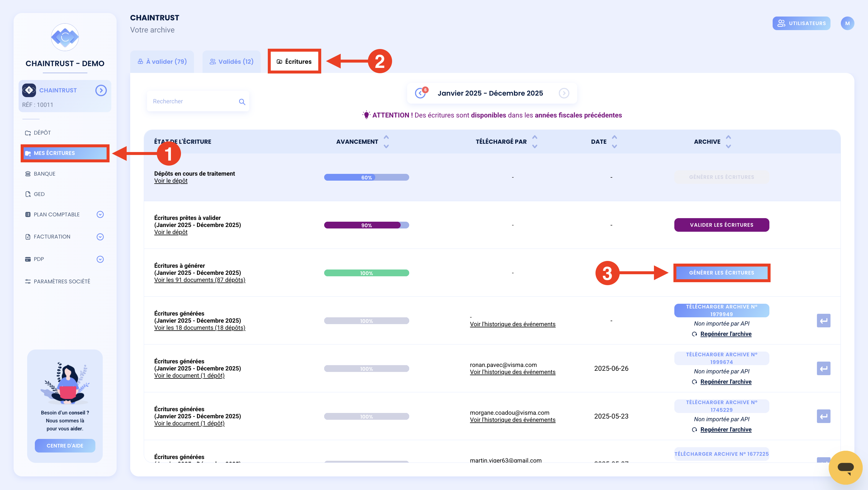Click ronan.pavec@visma.com email
The width and height of the screenshot is (868, 490).
coord(503,365)
